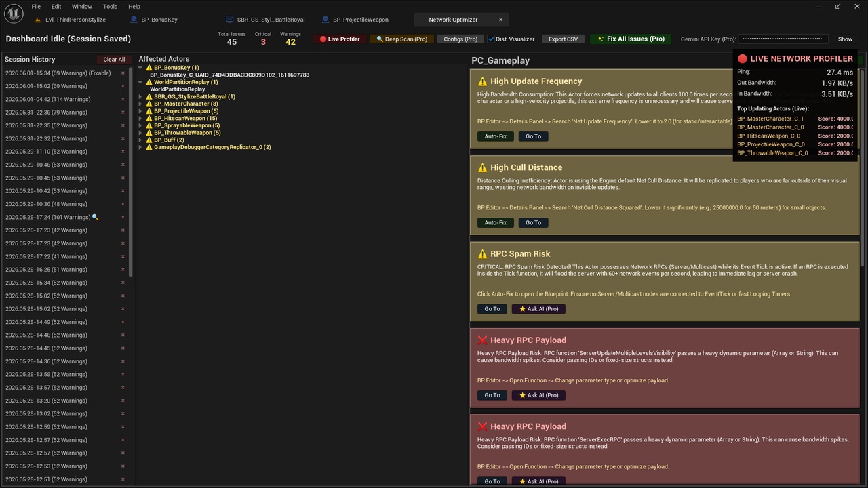868x488 pixels.
Task: Remove the 2026.05.28-12.51 session entry
Action: pyautogui.click(x=123, y=479)
